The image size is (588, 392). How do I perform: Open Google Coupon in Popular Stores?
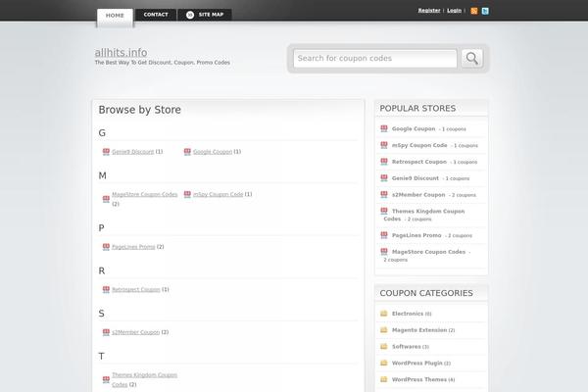[414, 128]
